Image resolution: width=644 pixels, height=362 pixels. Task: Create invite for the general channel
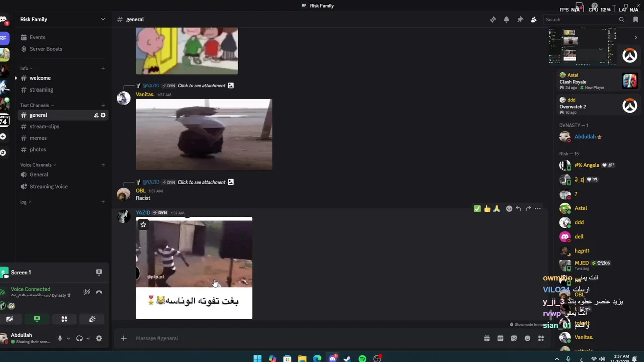pos(96,115)
